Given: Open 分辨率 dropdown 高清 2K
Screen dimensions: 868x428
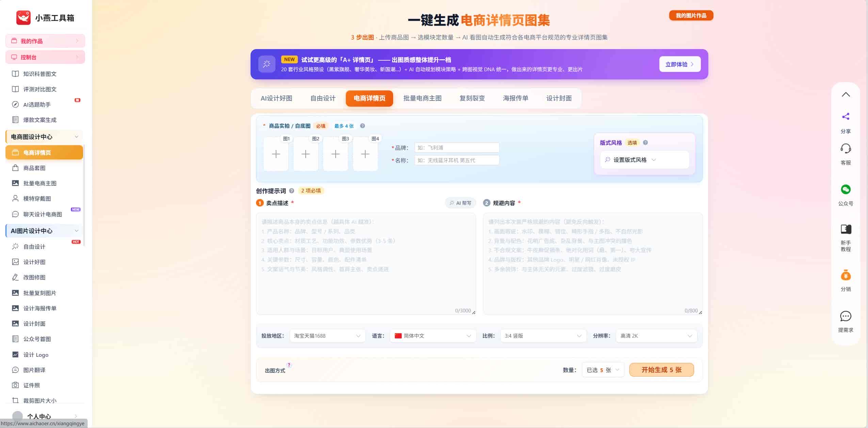Looking at the screenshot, I should (656, 336).
